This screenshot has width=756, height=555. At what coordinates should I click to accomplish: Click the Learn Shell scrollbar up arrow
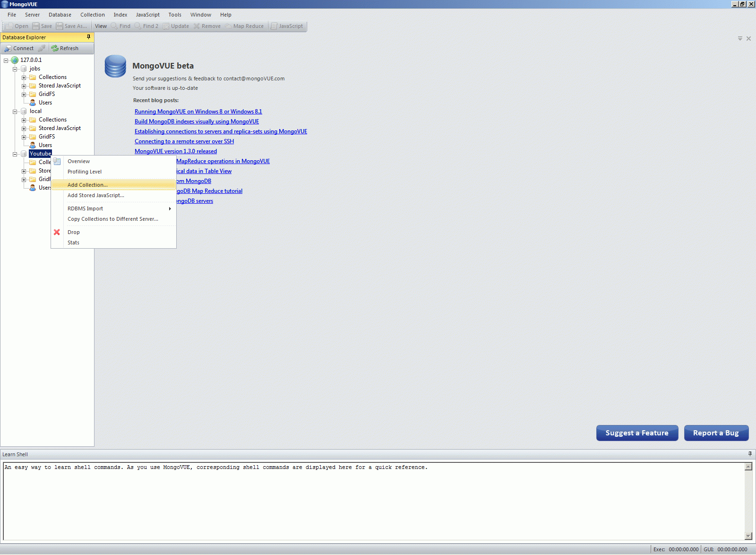coord(748,467)
